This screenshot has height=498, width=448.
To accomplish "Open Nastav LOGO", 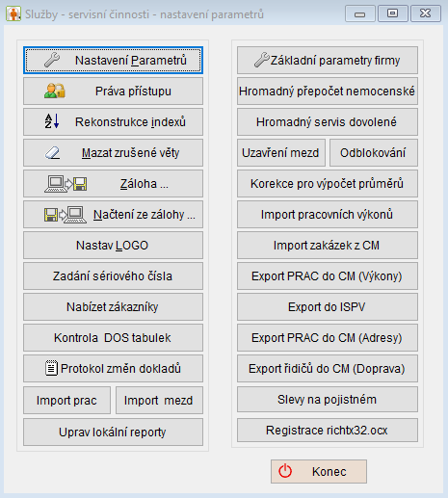I will pos(113,246).
